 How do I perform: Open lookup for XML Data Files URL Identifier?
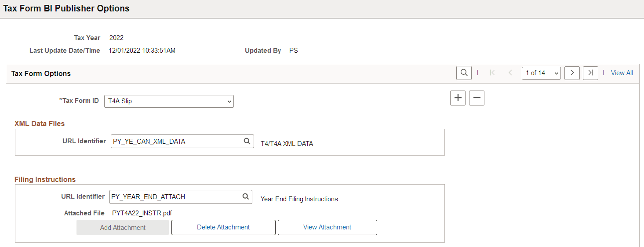click(247, 141)
